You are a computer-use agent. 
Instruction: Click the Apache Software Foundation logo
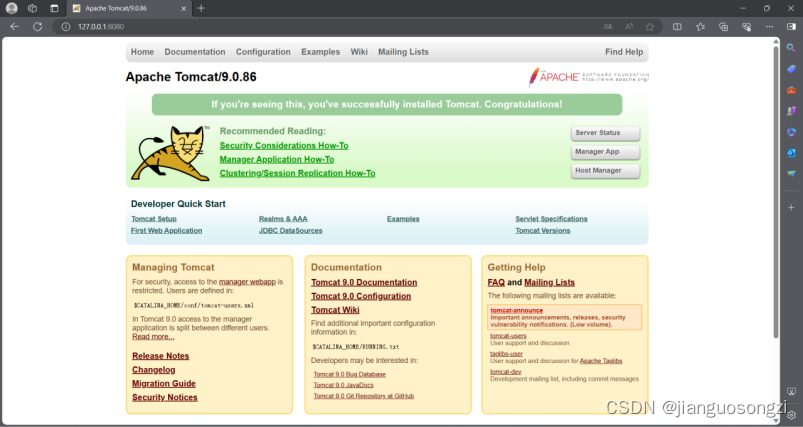(x=588, y=77)
